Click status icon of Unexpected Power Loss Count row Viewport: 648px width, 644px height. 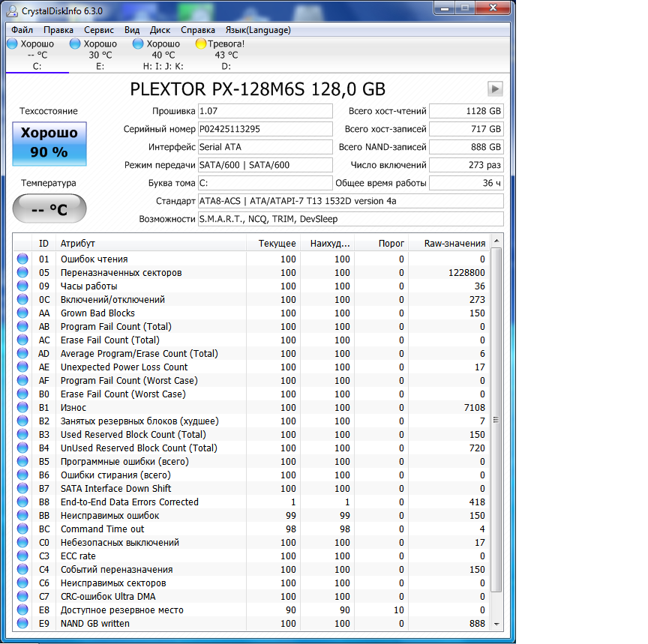tap(22, 367)
